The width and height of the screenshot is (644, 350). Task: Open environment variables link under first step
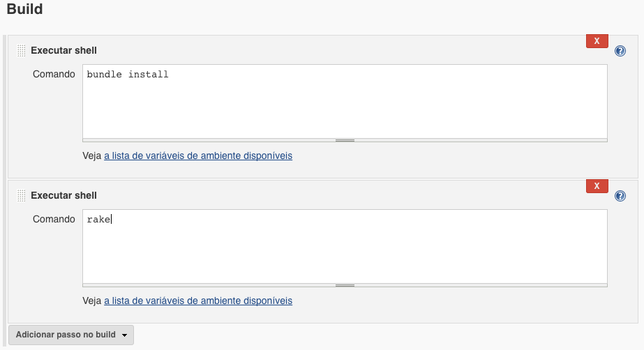tap(198, 156)
